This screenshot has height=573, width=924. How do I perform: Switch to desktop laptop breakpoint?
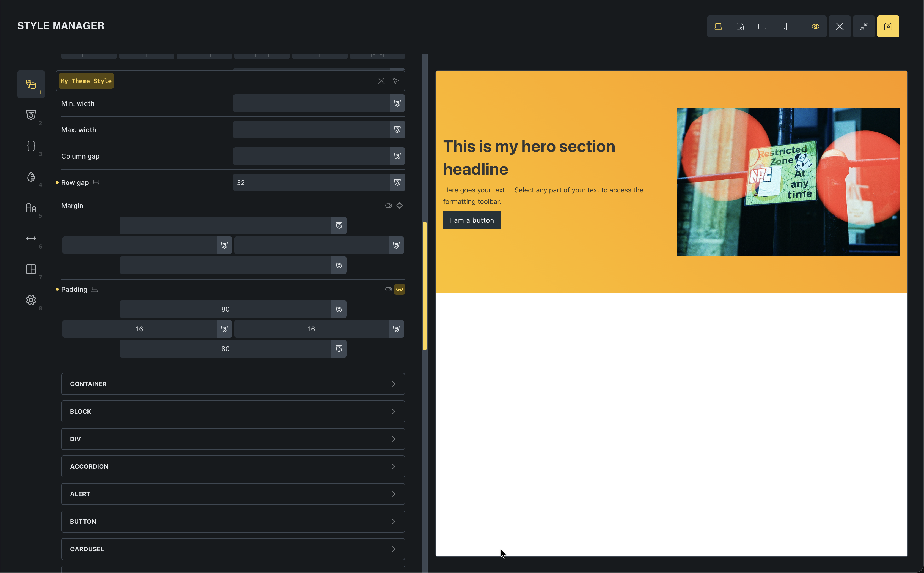[x=718, y=26]
